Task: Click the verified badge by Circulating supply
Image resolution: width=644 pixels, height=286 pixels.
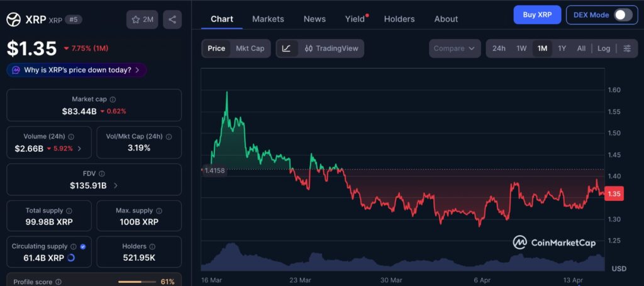Action: [x=83, y=246]
